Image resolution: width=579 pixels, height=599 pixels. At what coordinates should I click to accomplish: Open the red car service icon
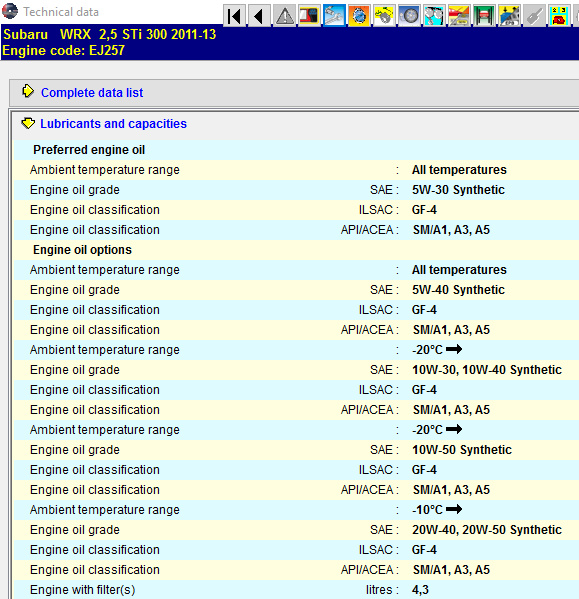(459, 16)
